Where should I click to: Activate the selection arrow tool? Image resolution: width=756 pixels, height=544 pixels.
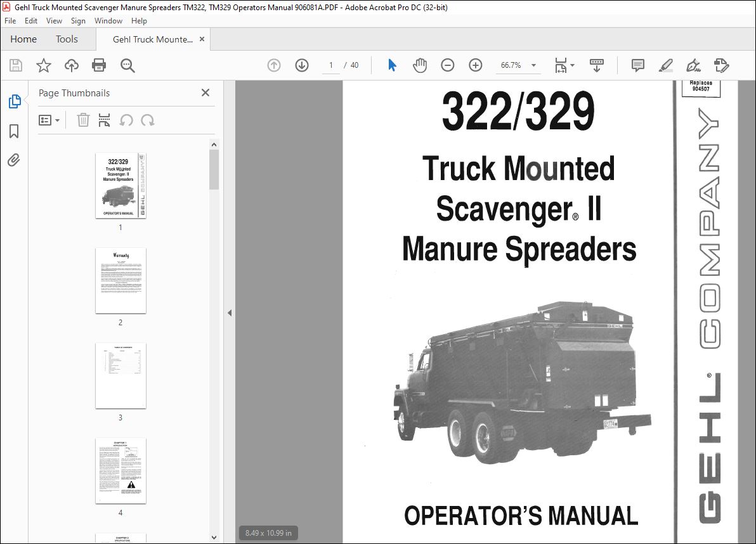pyautogui.click(x=392, y=65)
